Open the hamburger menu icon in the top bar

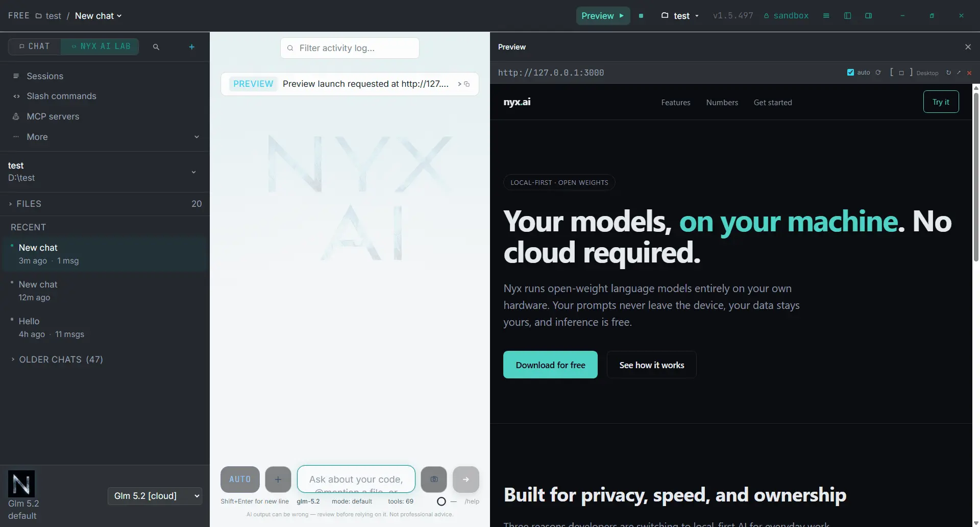coord(826,16)
